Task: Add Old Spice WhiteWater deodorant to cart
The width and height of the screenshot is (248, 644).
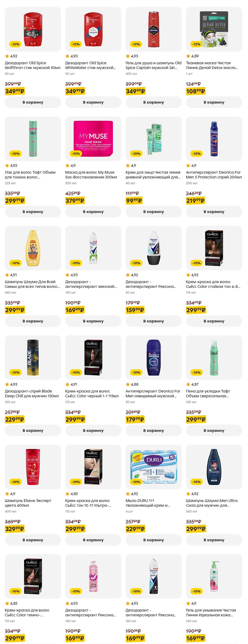Action: (93, 102)
